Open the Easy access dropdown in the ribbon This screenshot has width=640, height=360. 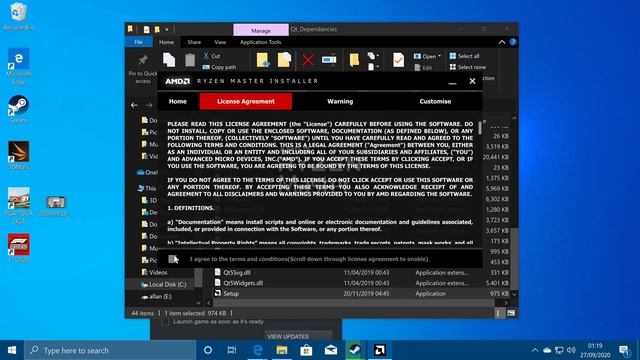(x=373, y=67)
